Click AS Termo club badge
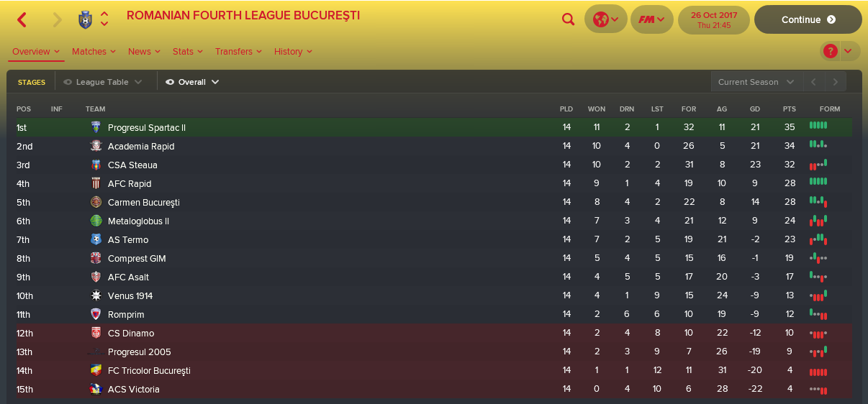 tap(96, 239)
